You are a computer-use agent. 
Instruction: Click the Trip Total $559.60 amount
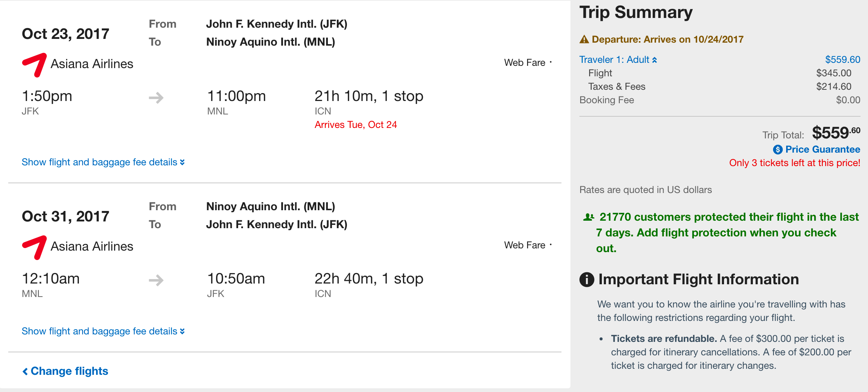(x=835, y=133)
